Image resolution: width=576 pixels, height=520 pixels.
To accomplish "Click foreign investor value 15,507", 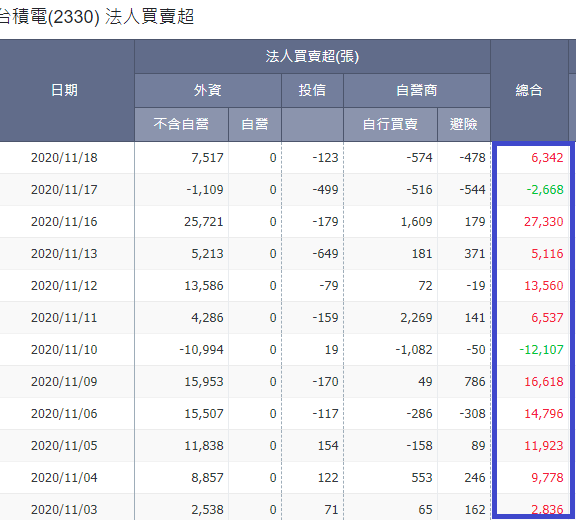I will tap(204, 414).
